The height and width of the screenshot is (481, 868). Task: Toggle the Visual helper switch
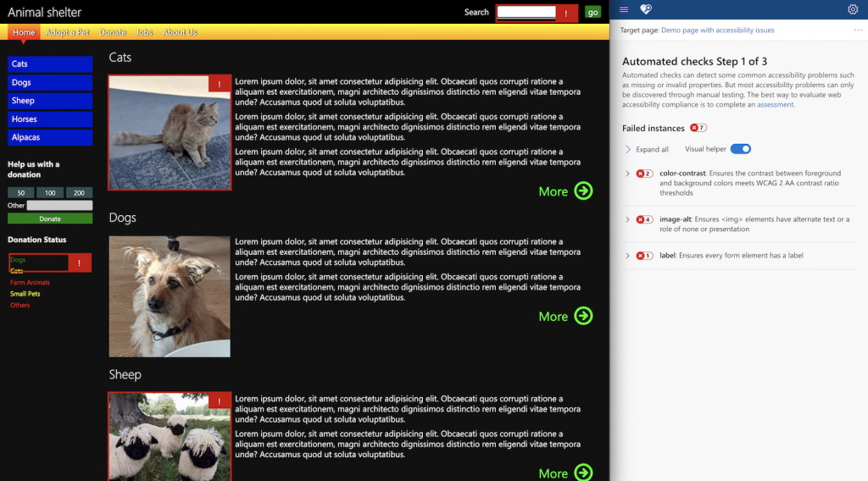coord(740,149)
